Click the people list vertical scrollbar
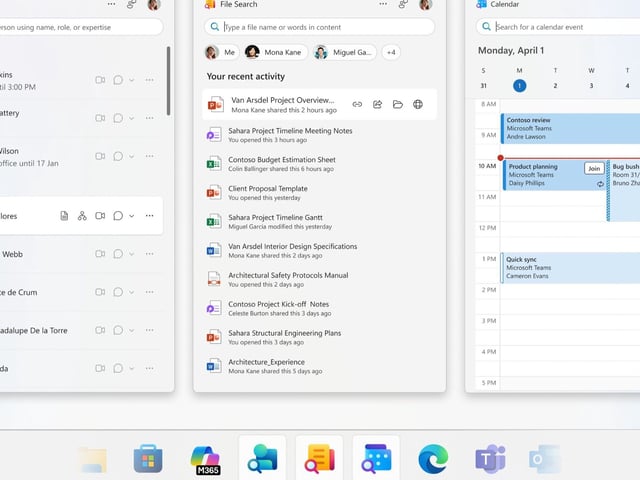Screen dimensions: 640x480 [168, 81]
